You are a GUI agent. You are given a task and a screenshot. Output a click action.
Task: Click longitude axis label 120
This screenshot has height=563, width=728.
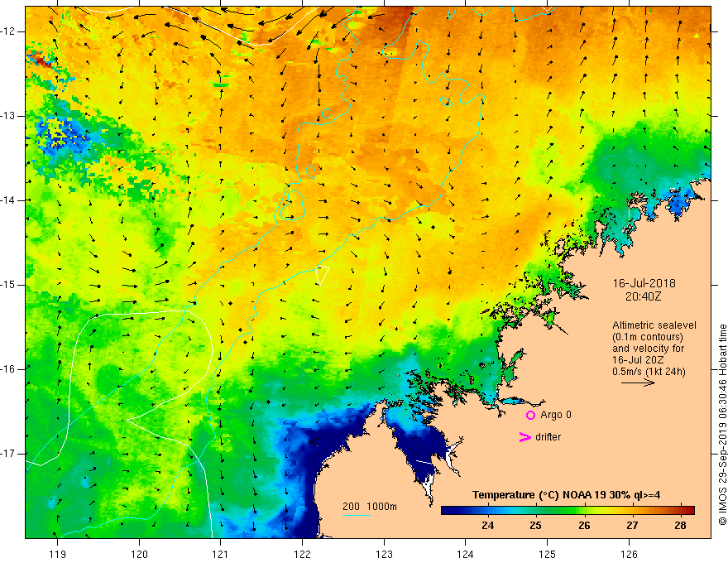coord(139,554)
